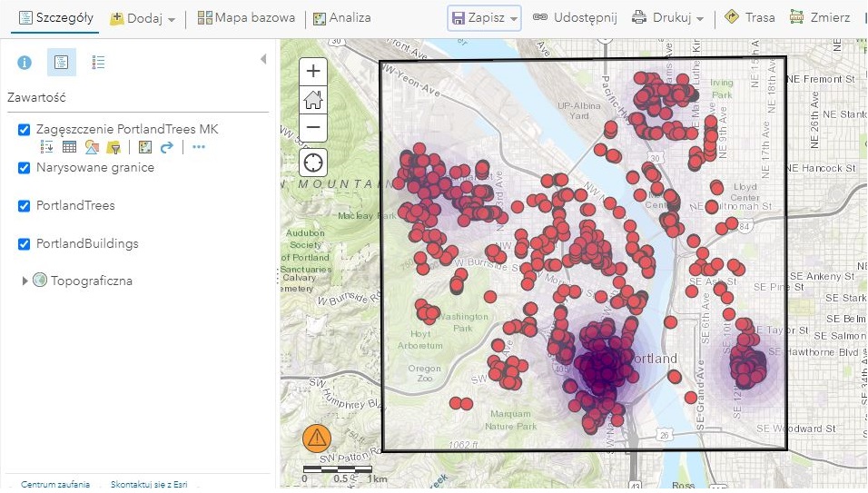
Task: Open the Analiza toolbar item
Action: point(342,18)
